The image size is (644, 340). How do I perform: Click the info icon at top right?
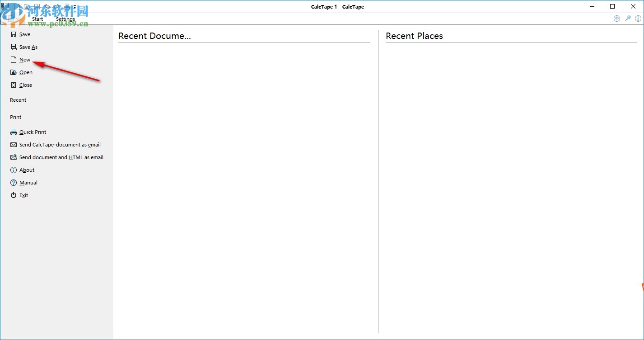click(638, 19)
